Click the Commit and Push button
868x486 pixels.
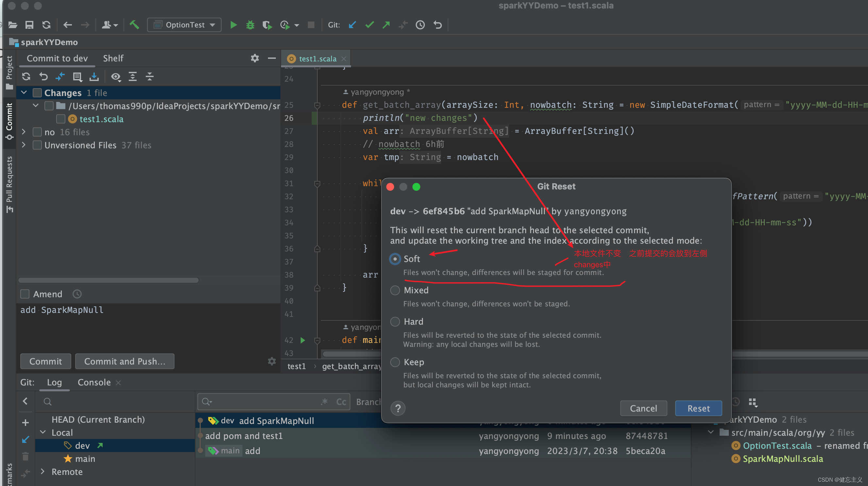pos(124,361)
